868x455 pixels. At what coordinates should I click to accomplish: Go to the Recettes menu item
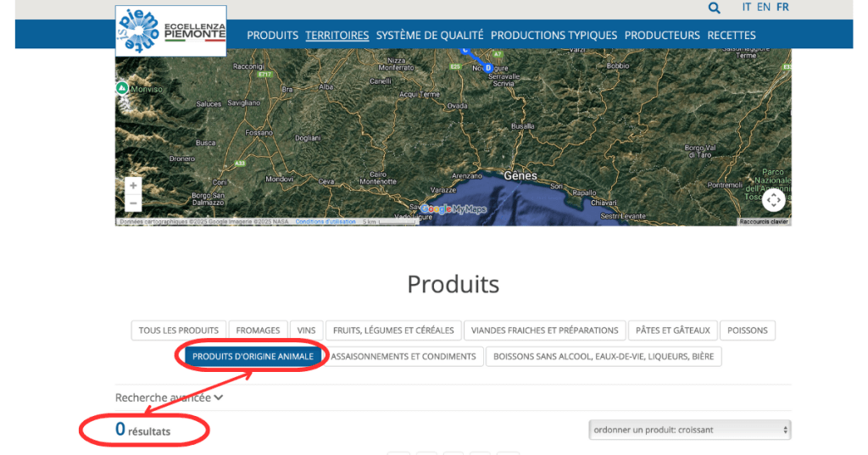(x=731, y=35)
